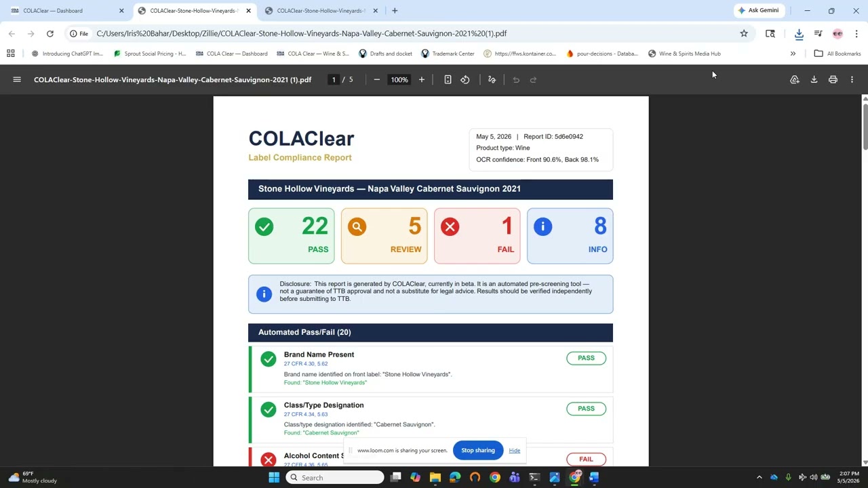Click Stop sharing in Loom bar

click(x=478, y=450)
